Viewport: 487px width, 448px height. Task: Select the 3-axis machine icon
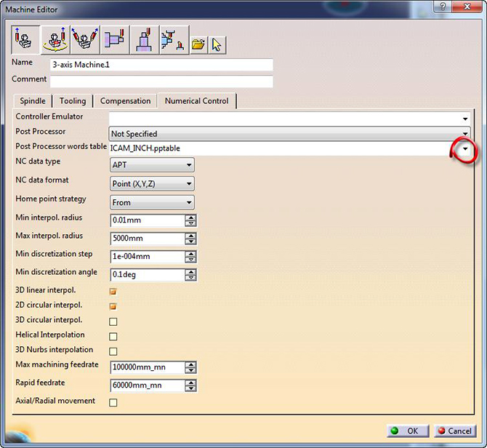[26, 40]
